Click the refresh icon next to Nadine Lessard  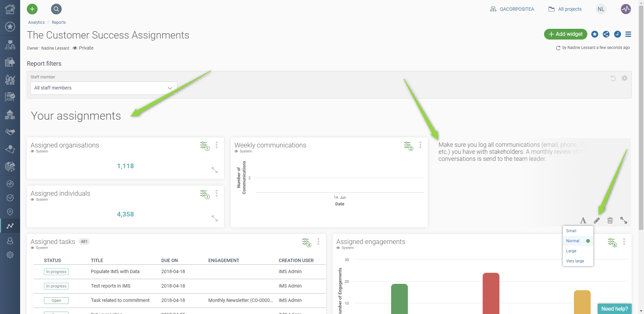pyautogui.click(x=558, y=48)
